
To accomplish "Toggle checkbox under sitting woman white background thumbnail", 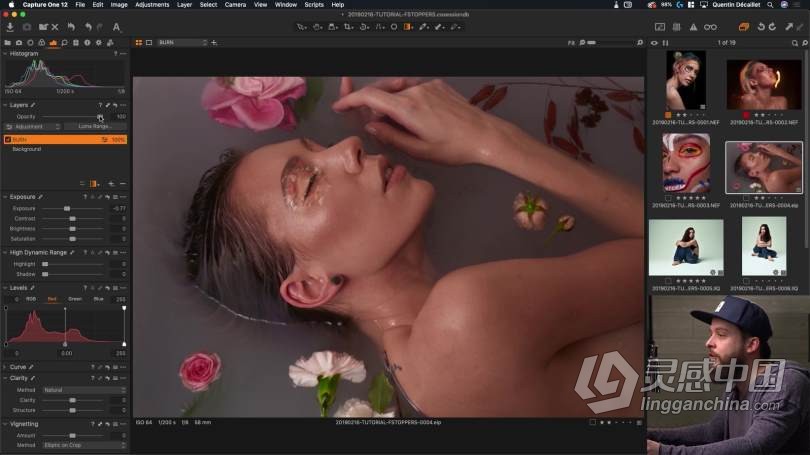I will click(668, 281).
